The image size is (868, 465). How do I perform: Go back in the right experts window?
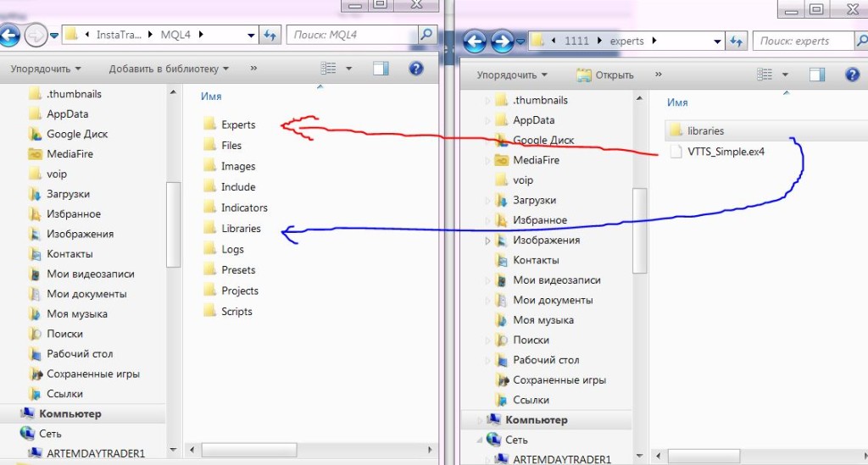[475, 42]
